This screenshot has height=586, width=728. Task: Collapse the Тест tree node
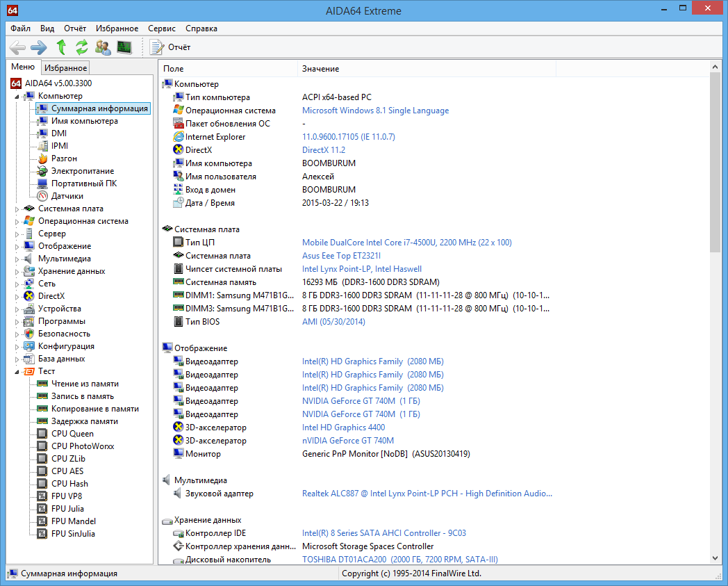[x=17, y=372]
